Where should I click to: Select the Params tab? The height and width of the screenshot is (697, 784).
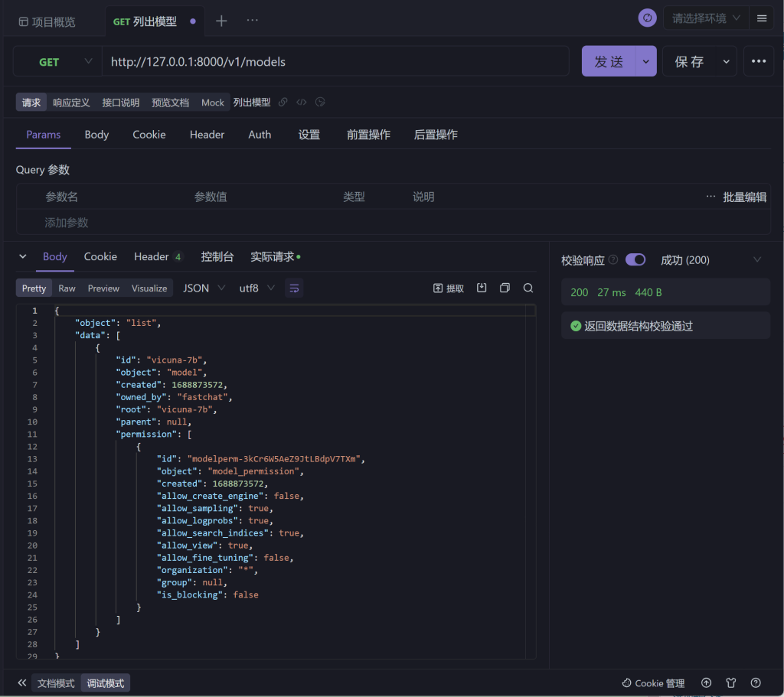click(x=44, y=135)
